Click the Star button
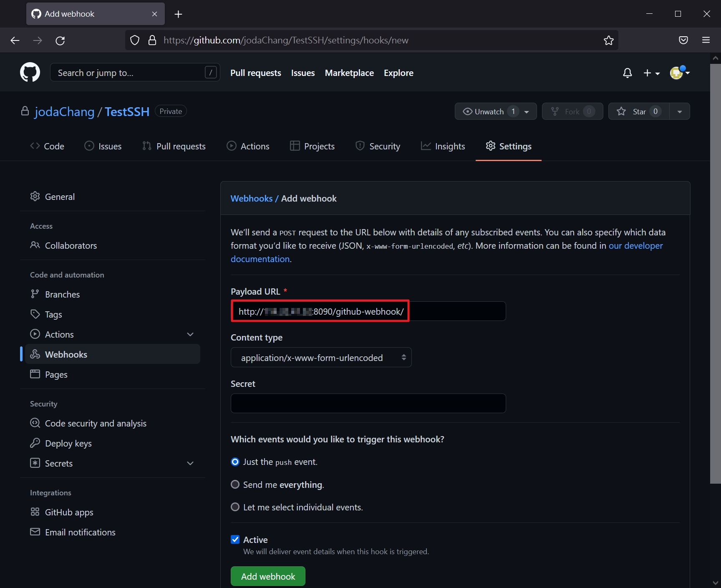The height and width of the screenshot is (588, 721). [x=639, y=111]
